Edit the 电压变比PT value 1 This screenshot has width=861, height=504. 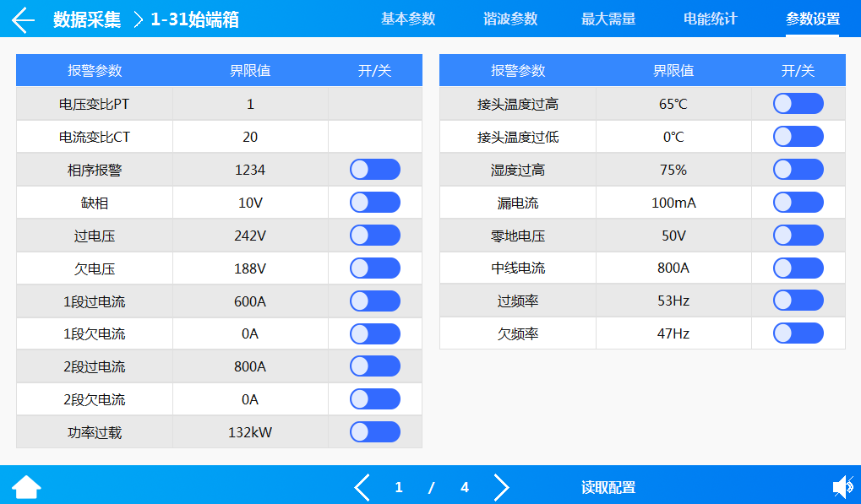(x=250, y=104)
